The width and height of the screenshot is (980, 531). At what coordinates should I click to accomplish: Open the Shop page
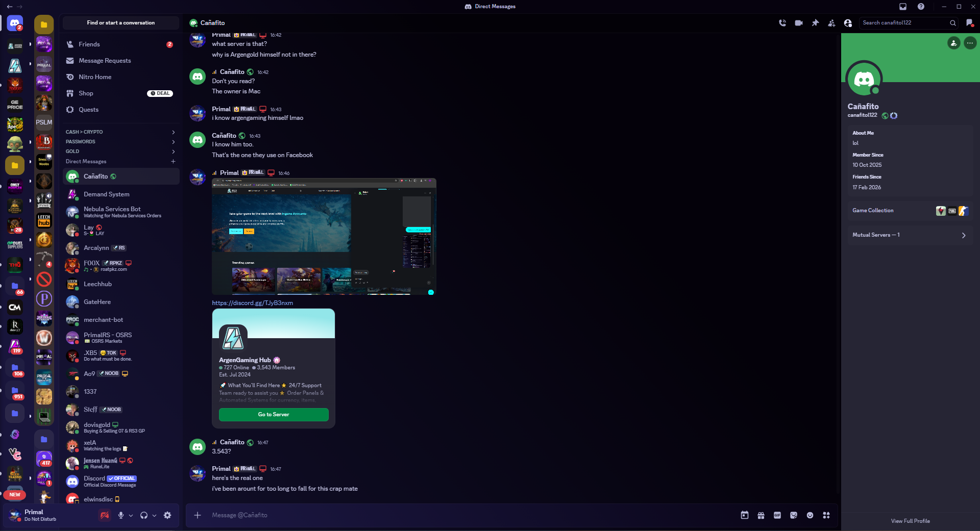pos(121,93)
